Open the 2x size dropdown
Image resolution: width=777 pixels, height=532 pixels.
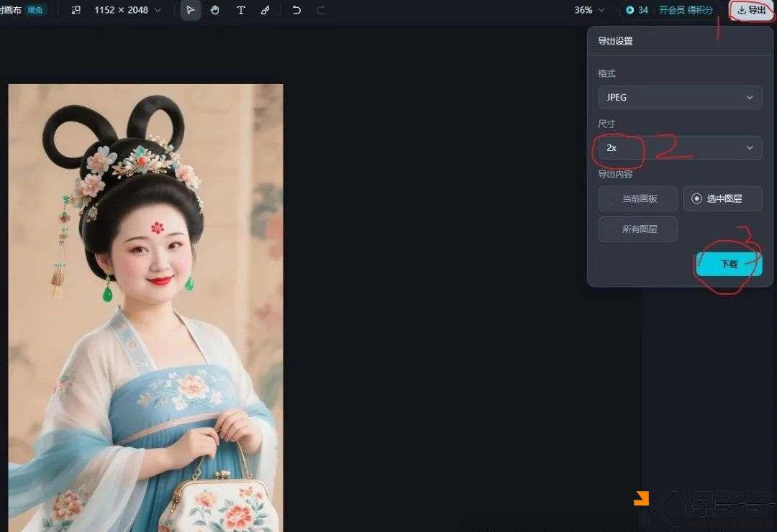(x=679, y=147)
